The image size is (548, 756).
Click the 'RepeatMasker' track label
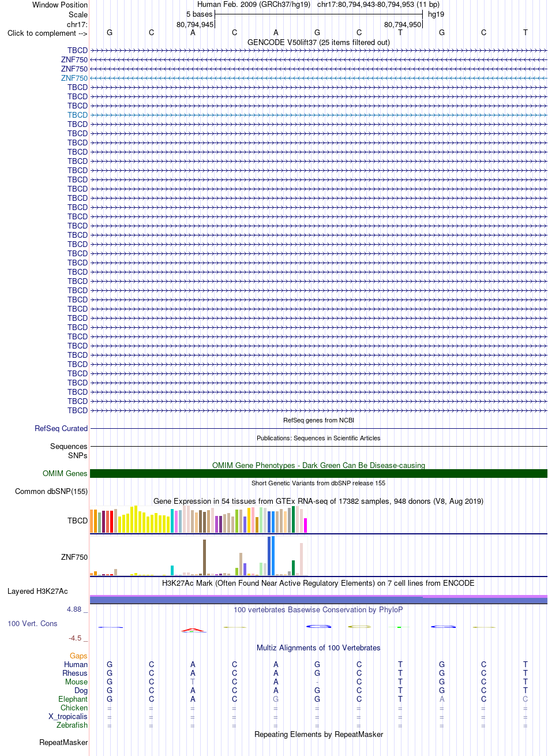click(63, 743)
